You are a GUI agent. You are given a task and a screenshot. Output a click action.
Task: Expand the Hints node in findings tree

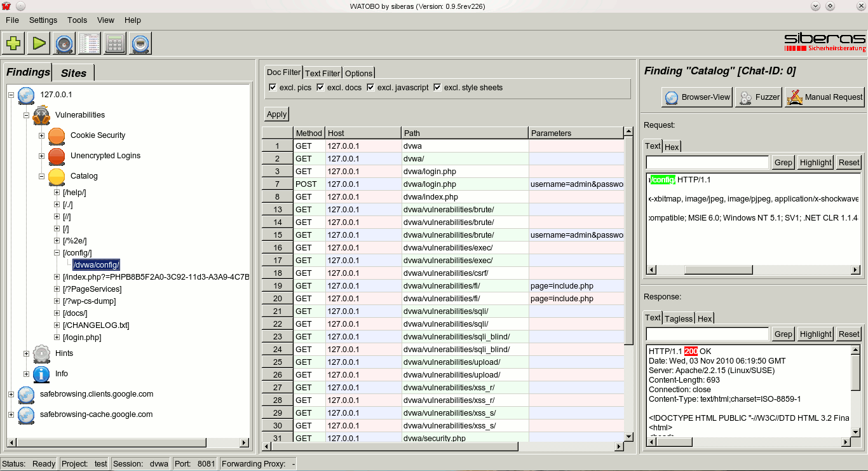click(x=26, y=353)
